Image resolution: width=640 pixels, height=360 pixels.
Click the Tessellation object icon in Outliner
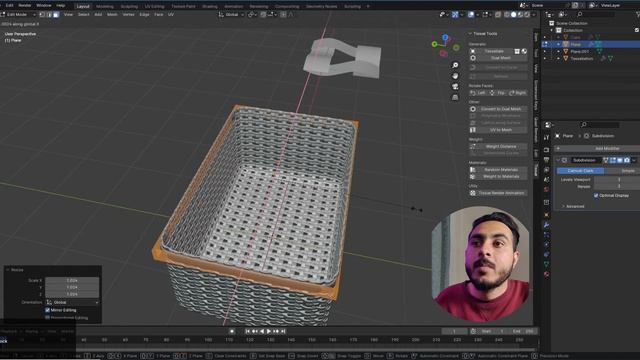pyautogui.click(x=566, y=58)
